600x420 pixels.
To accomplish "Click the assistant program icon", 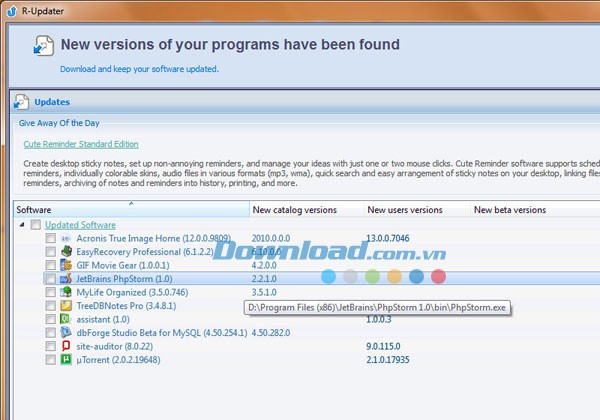I will pos(66,319).
